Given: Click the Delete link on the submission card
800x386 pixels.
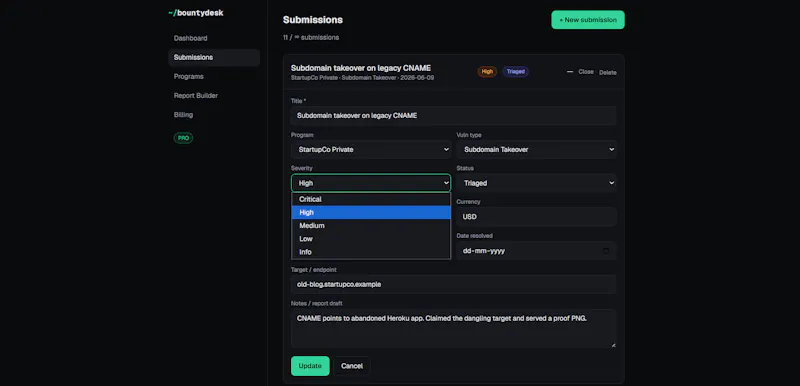Looking at the screenshot, I should tap(608, 72).
